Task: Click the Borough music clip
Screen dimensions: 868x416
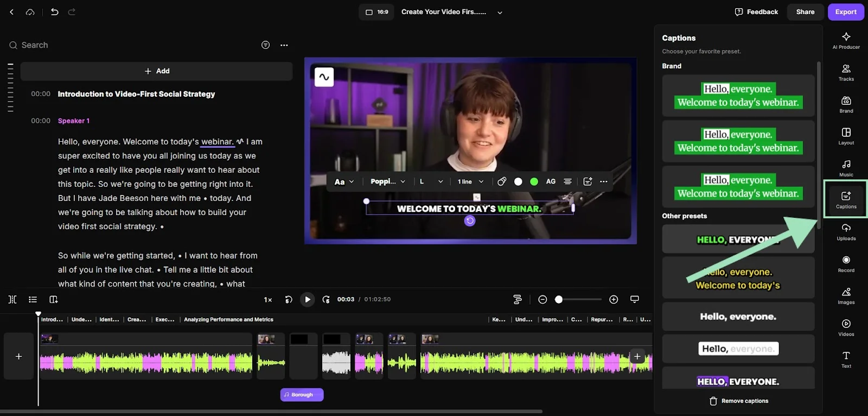Action: click(x=302, y=395)
